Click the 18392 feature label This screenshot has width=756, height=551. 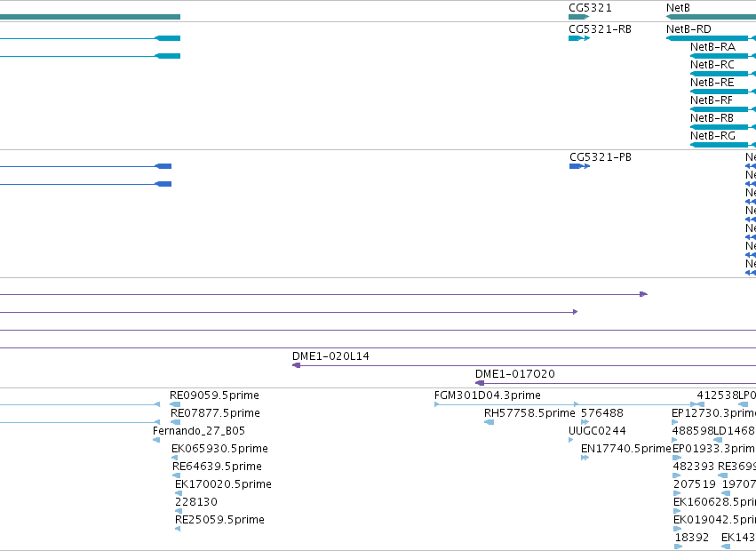(x=692, y=538)
